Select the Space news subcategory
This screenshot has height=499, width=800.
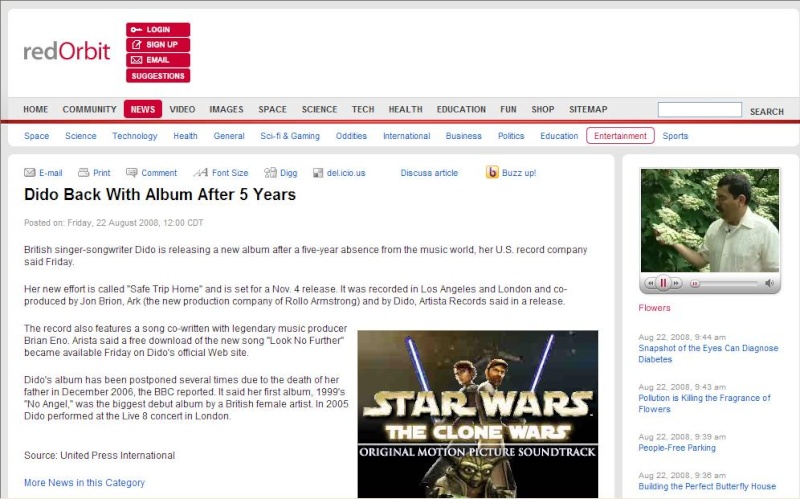click(37, 136)
